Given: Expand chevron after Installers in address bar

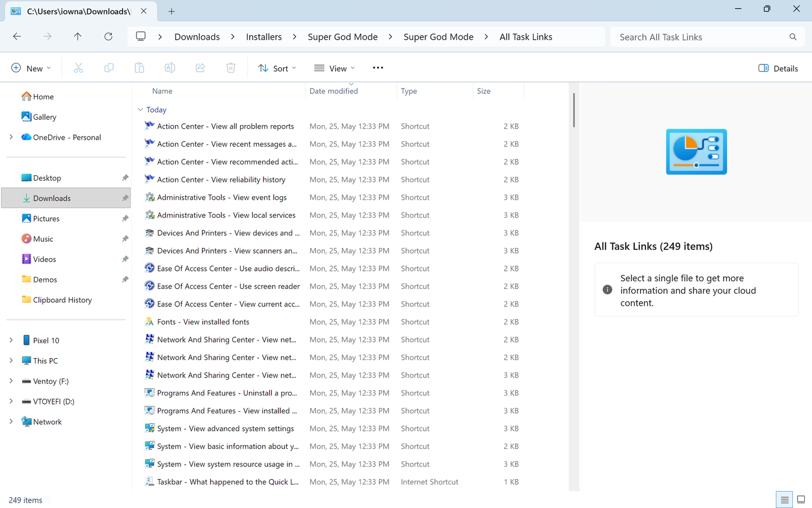Looking at the screenshot, I should click(x=295, y=37).
